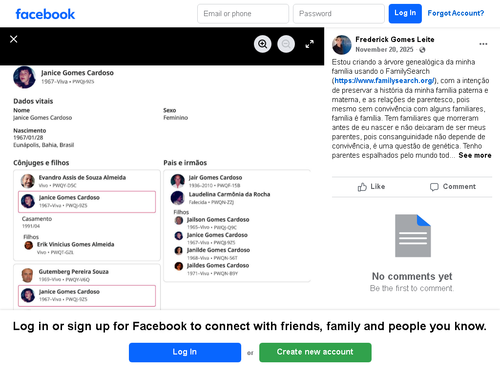Click the 'Jair Gomes Cardoso' name
This screenshot has width=500, height=375.
[x=215, y=178]
